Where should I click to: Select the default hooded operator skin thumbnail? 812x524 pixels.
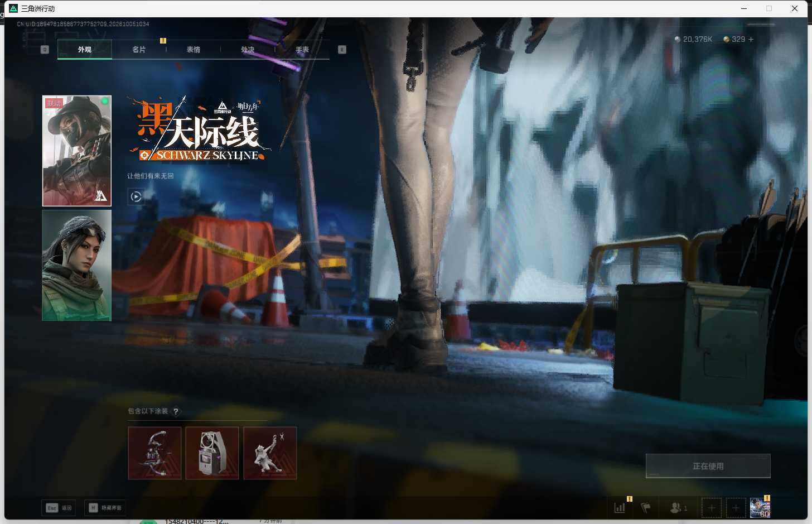77,265
